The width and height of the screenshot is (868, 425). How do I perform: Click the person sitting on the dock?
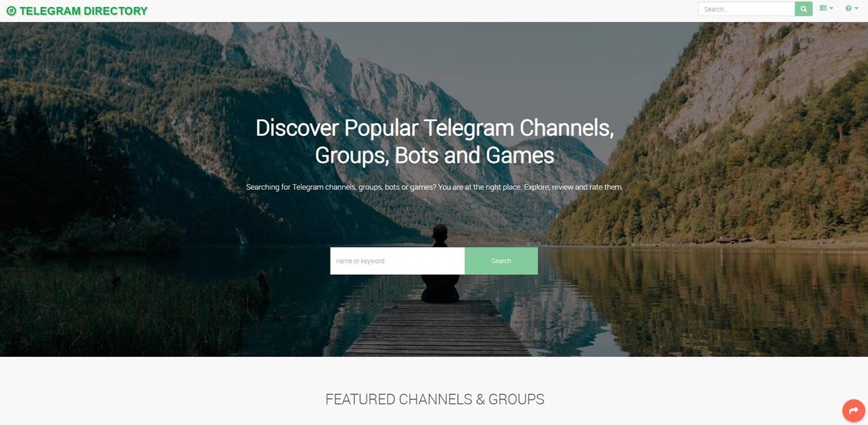pos(440,264)
